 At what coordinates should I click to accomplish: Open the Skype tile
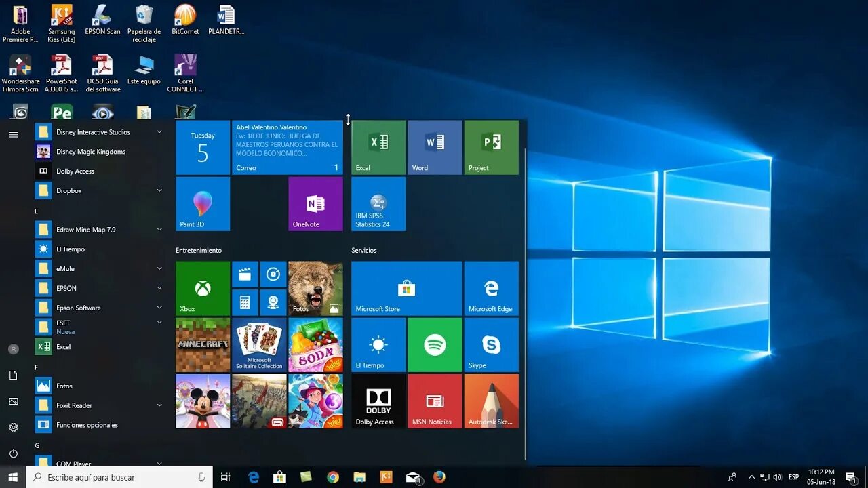pos(491,345)
